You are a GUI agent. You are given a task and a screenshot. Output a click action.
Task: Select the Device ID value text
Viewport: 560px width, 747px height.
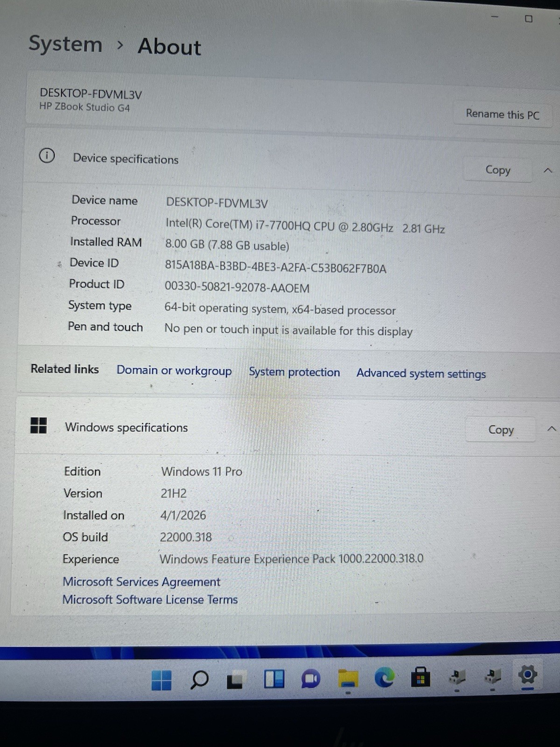pyautogui.click(x=275, y=268)
